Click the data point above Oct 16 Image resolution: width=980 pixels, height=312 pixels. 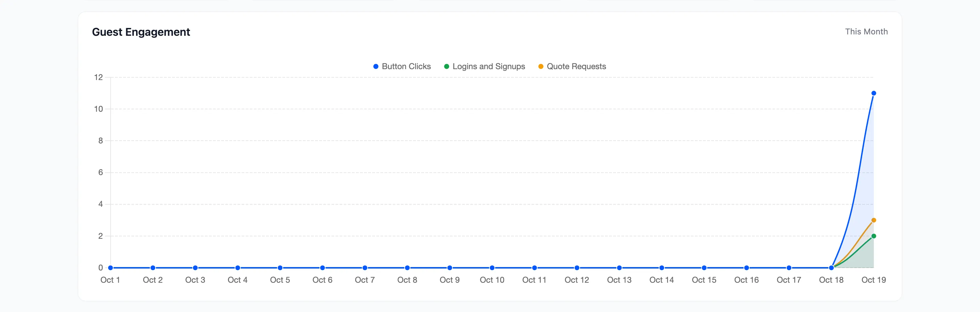747,268
